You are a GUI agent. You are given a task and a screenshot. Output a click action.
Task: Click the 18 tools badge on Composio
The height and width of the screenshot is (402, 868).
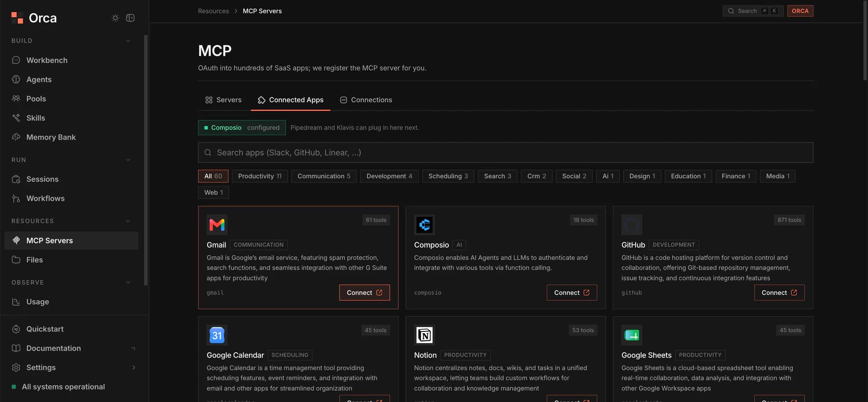(584, 220)
